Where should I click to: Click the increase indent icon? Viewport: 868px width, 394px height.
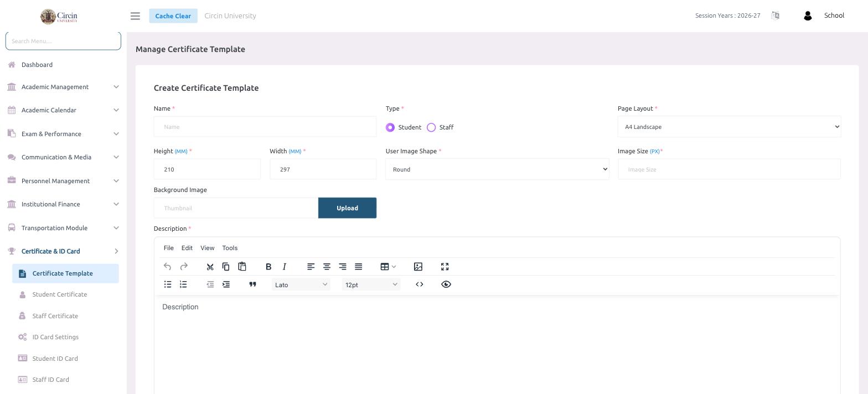[x=226, y=284]
